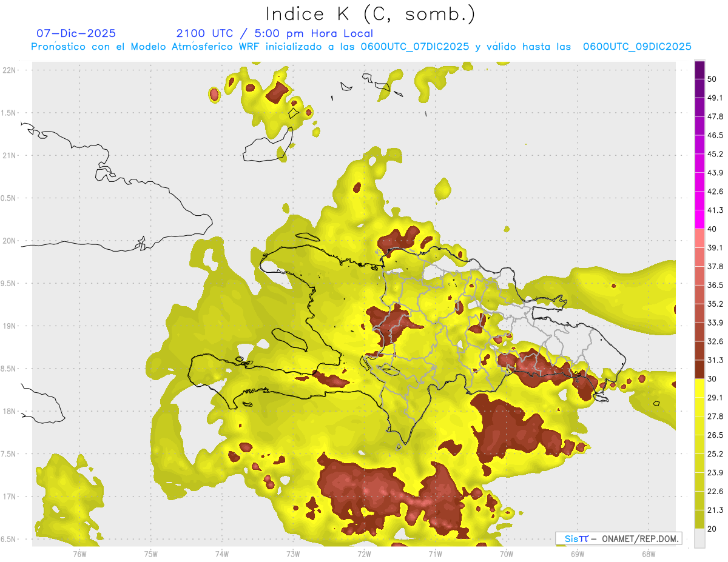The height and width of the screenshot is (562, 728).
Task: Click the "19N" latitude label
Action: (9, 326)
